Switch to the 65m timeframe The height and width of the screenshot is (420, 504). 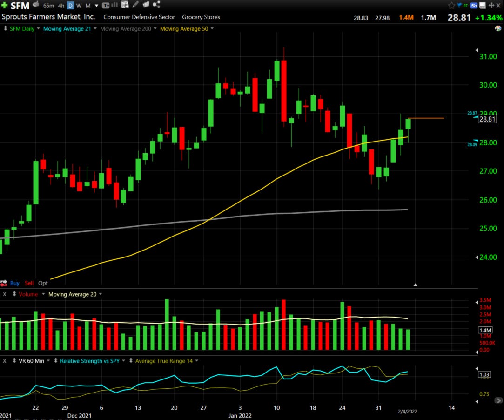pyautogui.click(x=48, y=6)
